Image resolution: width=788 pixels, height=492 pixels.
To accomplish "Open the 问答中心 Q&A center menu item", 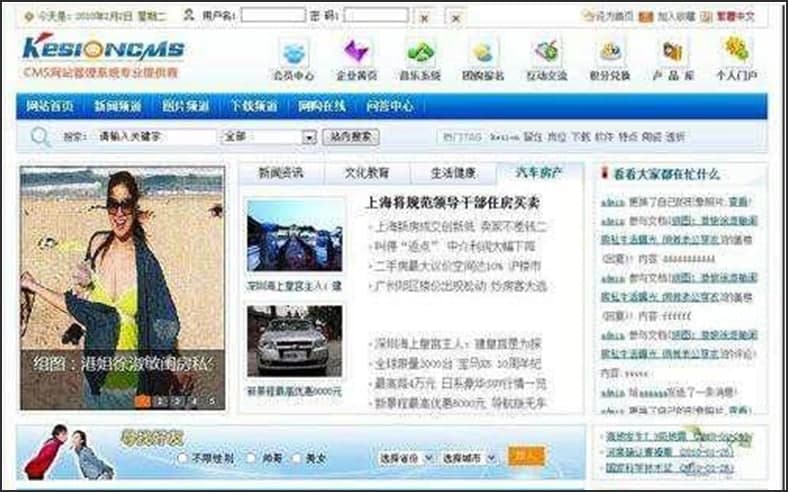I will (x=390, y=107).
